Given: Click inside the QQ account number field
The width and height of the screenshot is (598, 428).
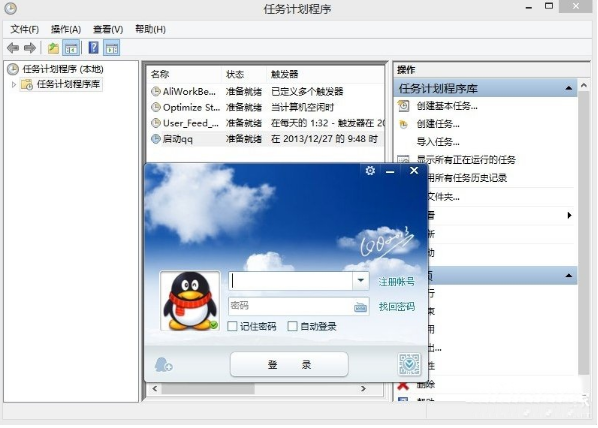Looking at the screenshot, I should coord(291,281).
